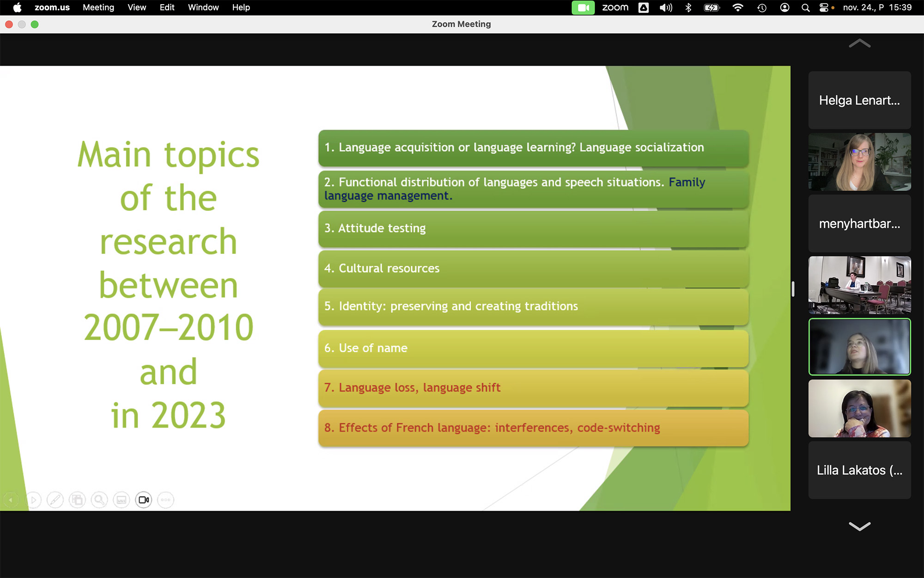Open the see-all-slides grid icon
The image size is (924, 578).
click(77, 500)
